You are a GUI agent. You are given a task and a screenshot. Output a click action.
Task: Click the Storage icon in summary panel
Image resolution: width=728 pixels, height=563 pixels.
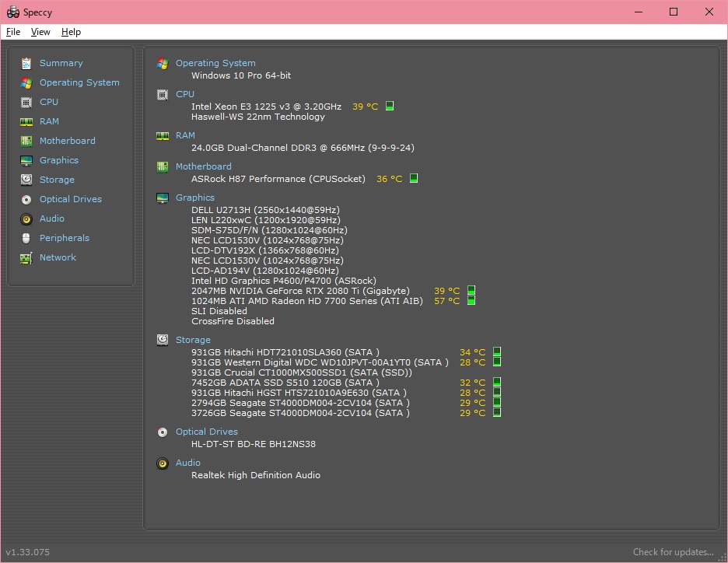pos(163,341)
